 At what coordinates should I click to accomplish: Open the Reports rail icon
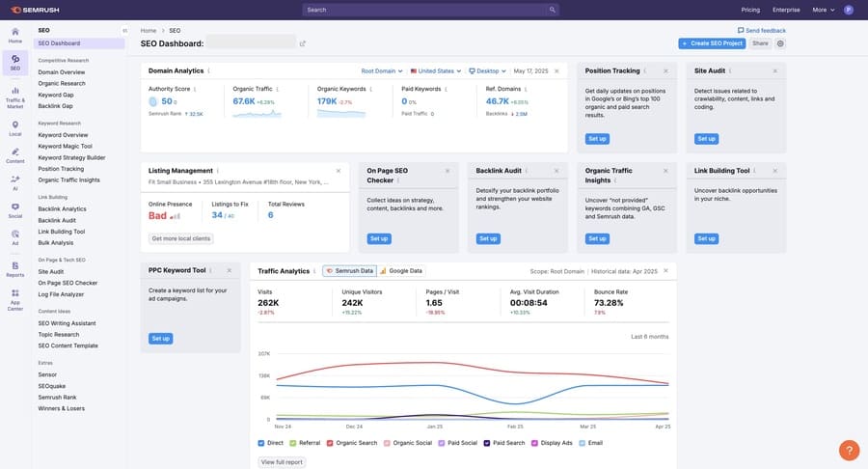[14, 269]
